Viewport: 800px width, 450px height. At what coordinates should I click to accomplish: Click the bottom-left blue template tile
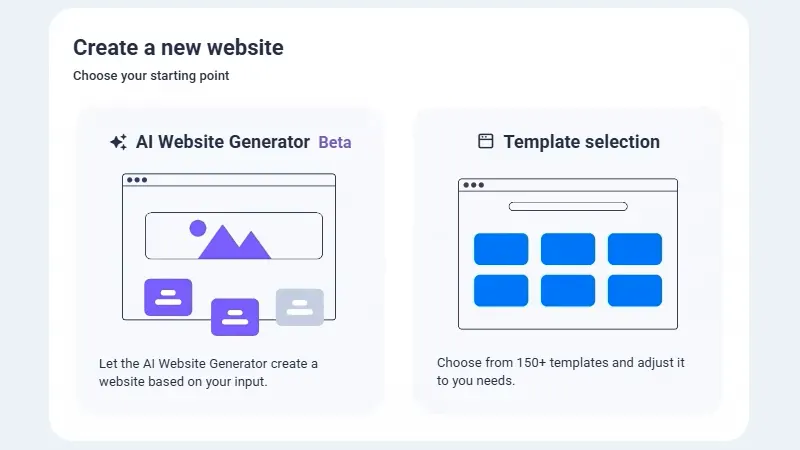tap(501, 290)
